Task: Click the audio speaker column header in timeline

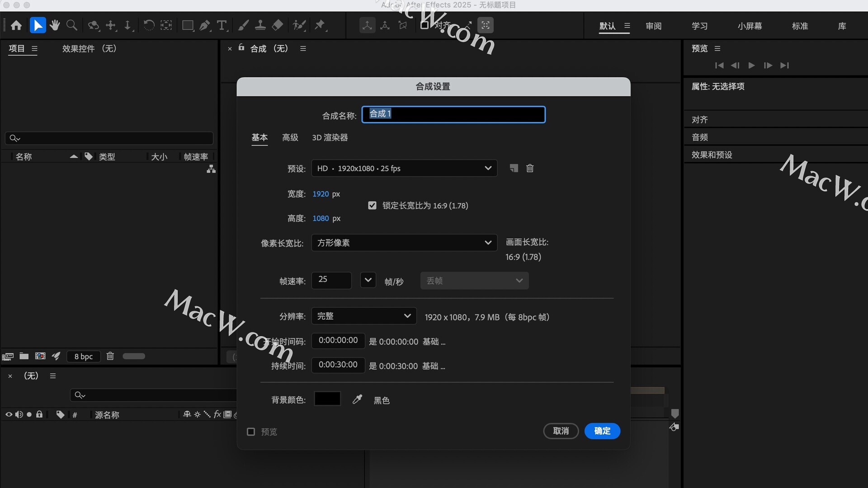Action: pos(19,414)
